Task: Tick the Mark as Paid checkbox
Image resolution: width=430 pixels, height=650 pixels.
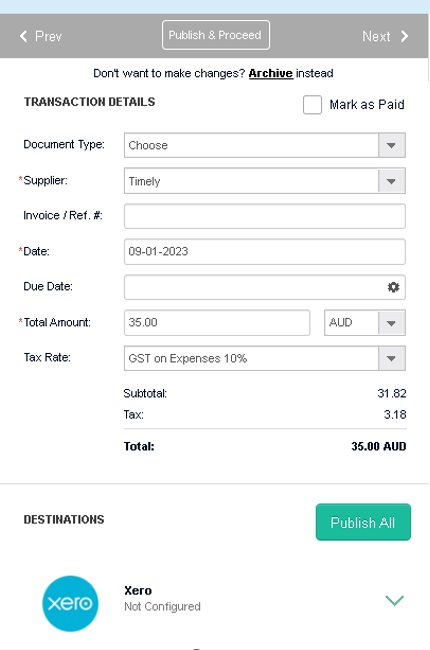Action: [x=312, y=104]
